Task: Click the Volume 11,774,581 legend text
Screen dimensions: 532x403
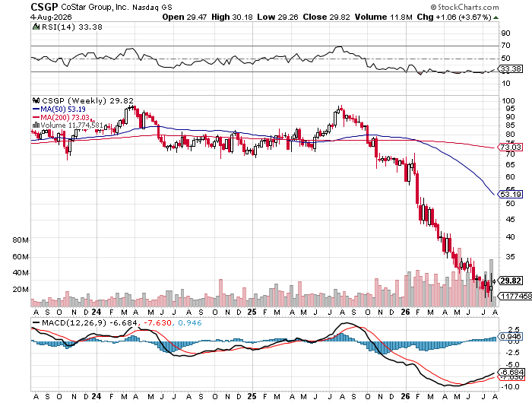Action: 71,125
